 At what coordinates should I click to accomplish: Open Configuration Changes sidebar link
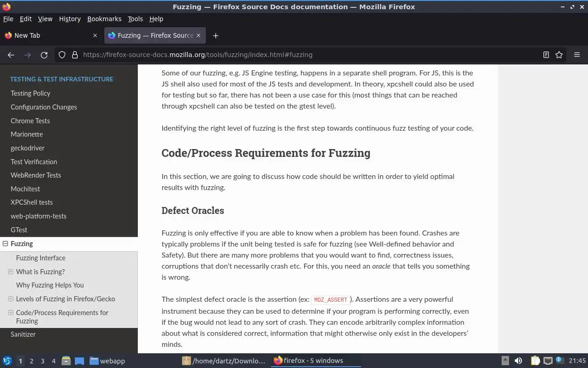point(44,107)
